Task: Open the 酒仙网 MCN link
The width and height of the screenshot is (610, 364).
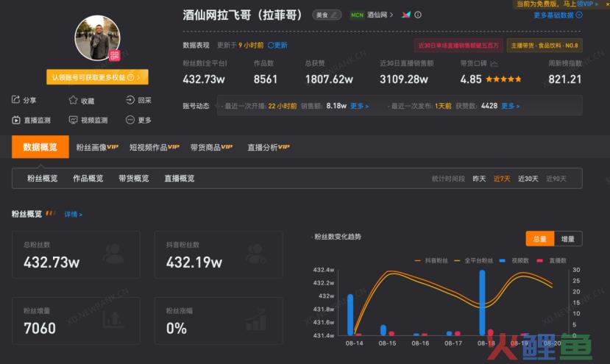Action: click(x=380, y=15)
